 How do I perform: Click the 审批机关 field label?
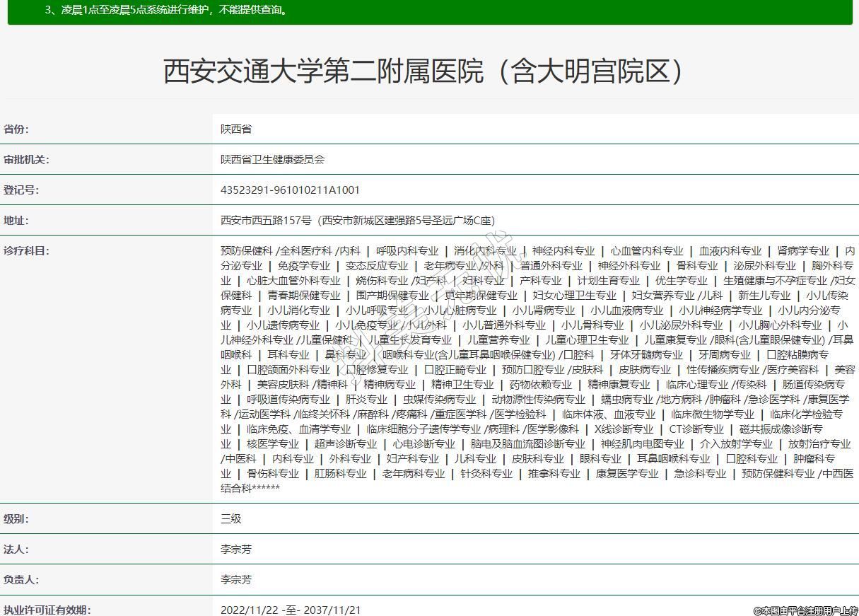(26, 160)
